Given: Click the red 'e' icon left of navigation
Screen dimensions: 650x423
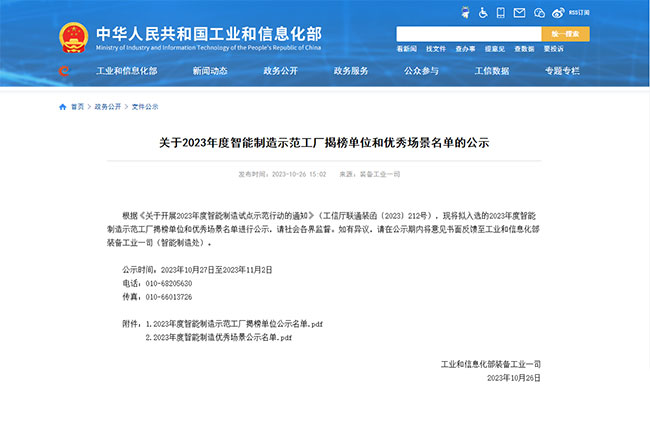Looking at the screenshot, I should (x=63, y=71).
